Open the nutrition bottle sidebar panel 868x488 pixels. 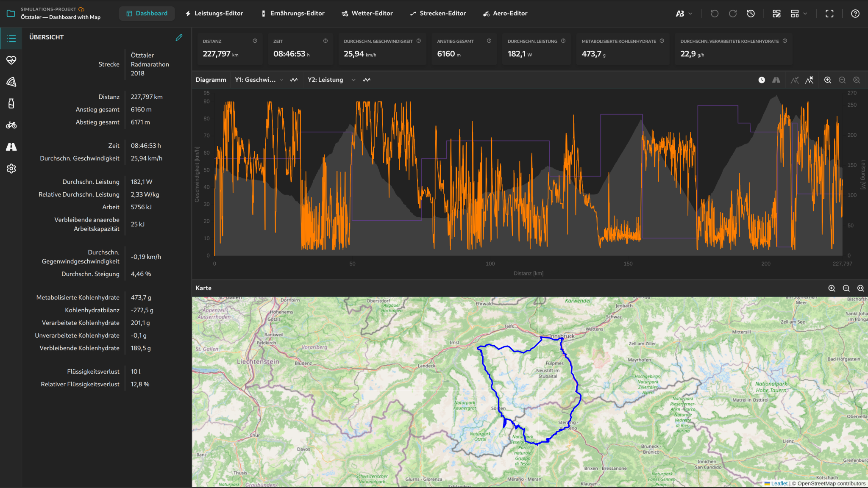coord(11,103)
